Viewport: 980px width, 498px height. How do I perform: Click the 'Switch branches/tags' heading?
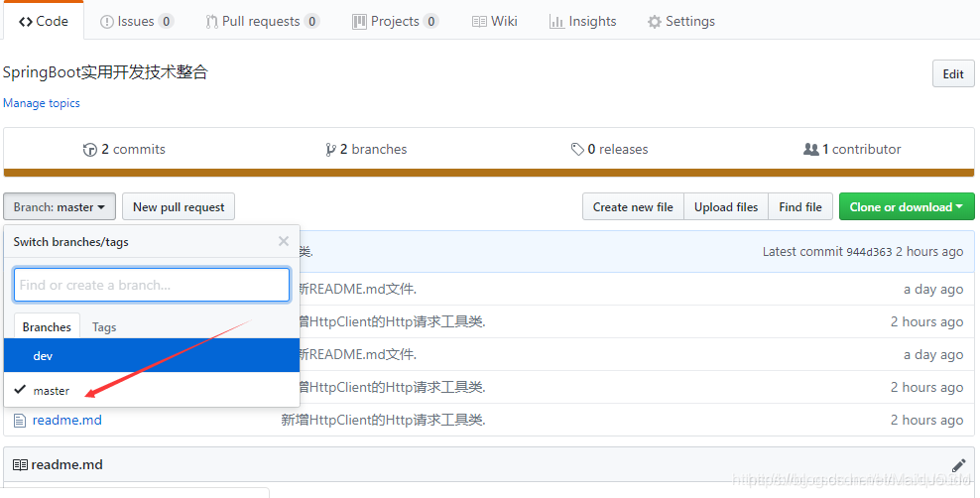click(71, 242)
